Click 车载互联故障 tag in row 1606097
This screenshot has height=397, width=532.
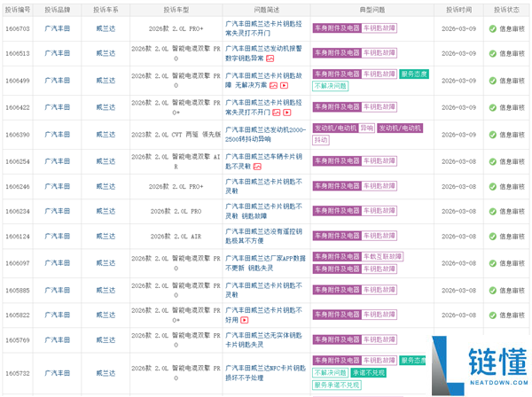(383, 257)
